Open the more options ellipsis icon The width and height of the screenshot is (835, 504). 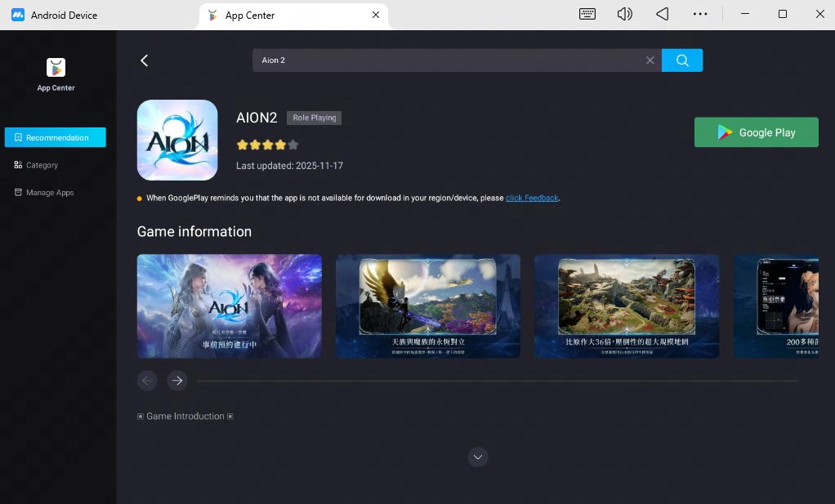(x=700, y=14)
